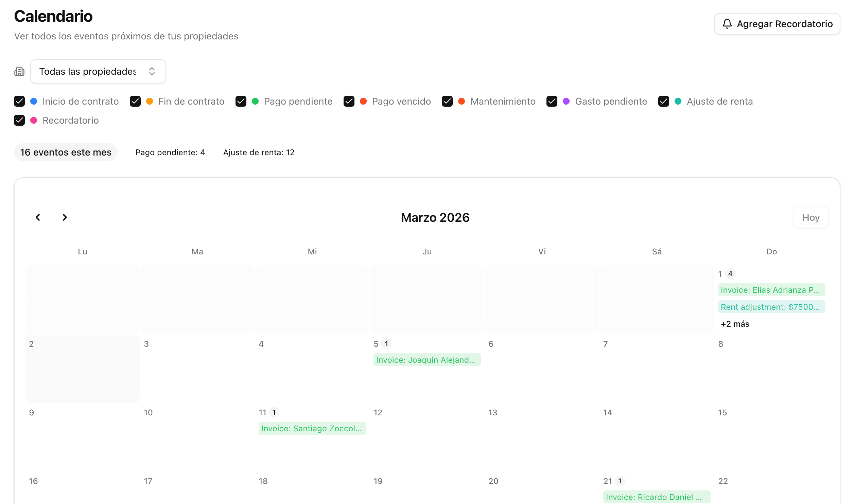This screenshot has width=853, height=504.
Task: Click the bell icon in Agregar Recordatorio
Action: tap(727, 24)
